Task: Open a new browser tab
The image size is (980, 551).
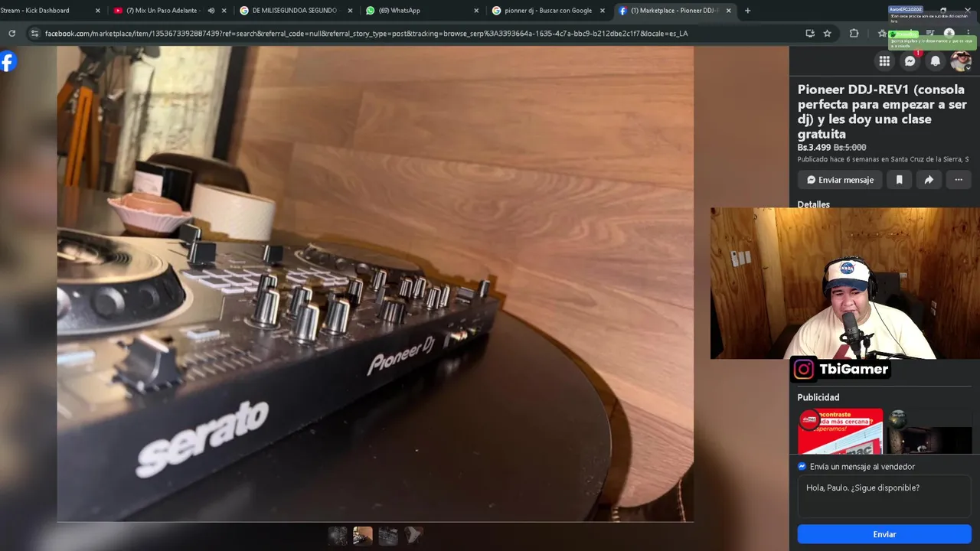Action: click(x=747, y=11)
